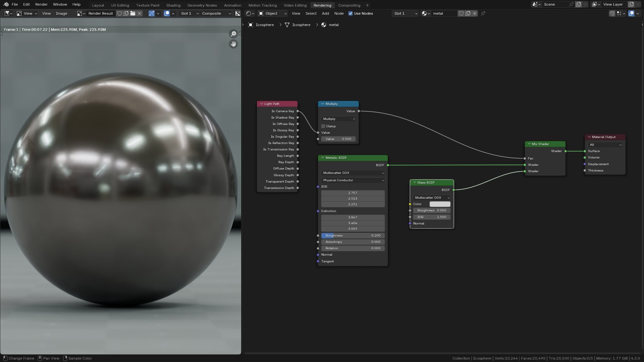
Task: Open the Physical Conductor dropdown
Action: [x=353, y=180]
